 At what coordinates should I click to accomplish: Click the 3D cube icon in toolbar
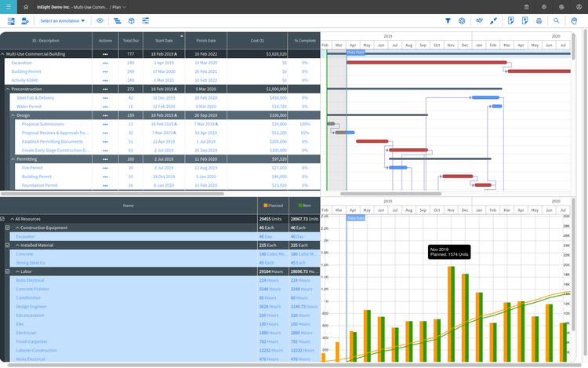pyautogui.click(x=132, y=20)
